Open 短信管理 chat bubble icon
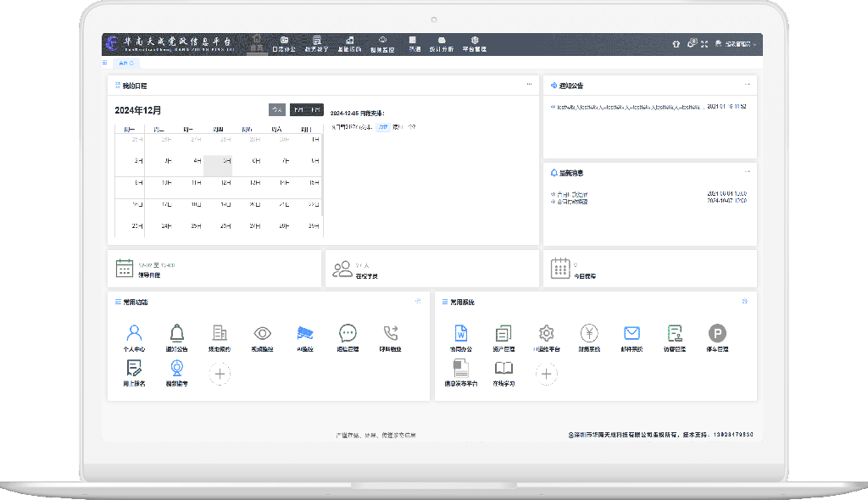868x500 pixels. pyautogui.click(x=348, y=333)
